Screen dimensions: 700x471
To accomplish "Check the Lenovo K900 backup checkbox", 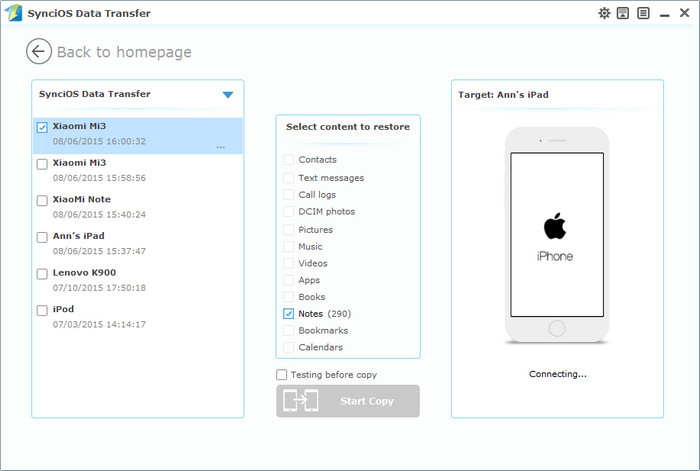I will tap(42, 274).
